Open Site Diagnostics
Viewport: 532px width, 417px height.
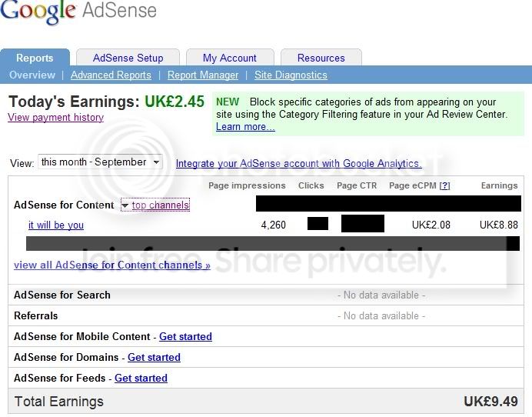(291, 75)
